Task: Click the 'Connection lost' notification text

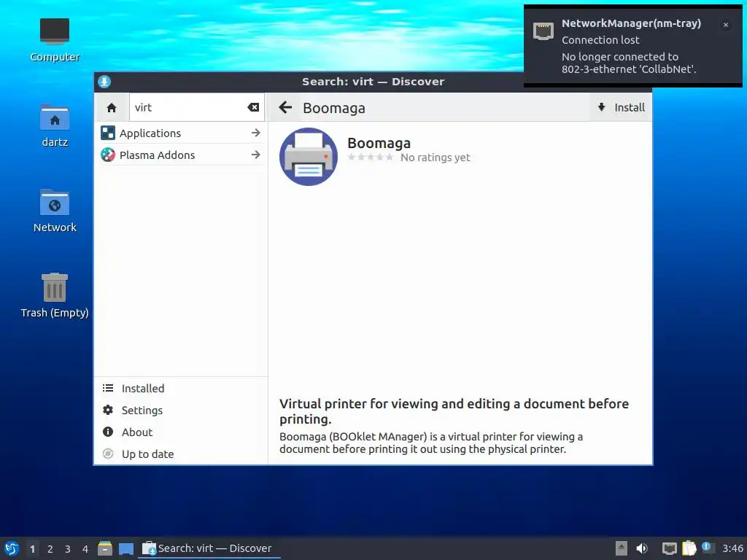Action: [600, 40]
